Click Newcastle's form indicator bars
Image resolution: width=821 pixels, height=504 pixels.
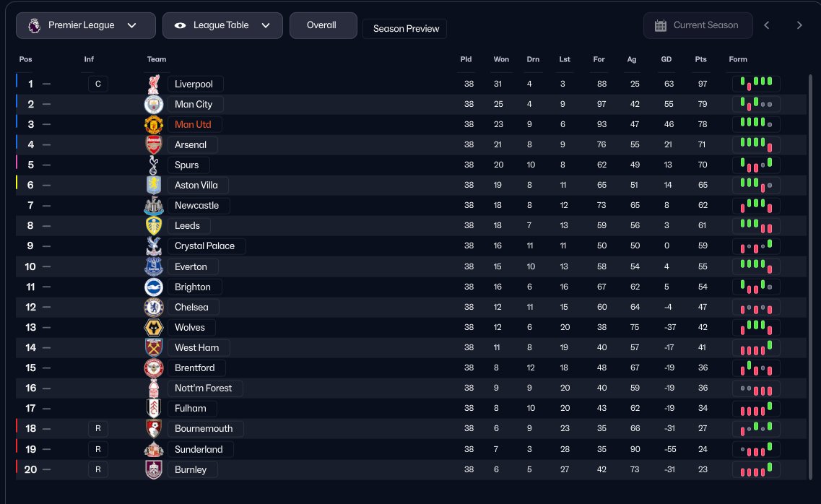pyautogui.click(x=756, y=206)
